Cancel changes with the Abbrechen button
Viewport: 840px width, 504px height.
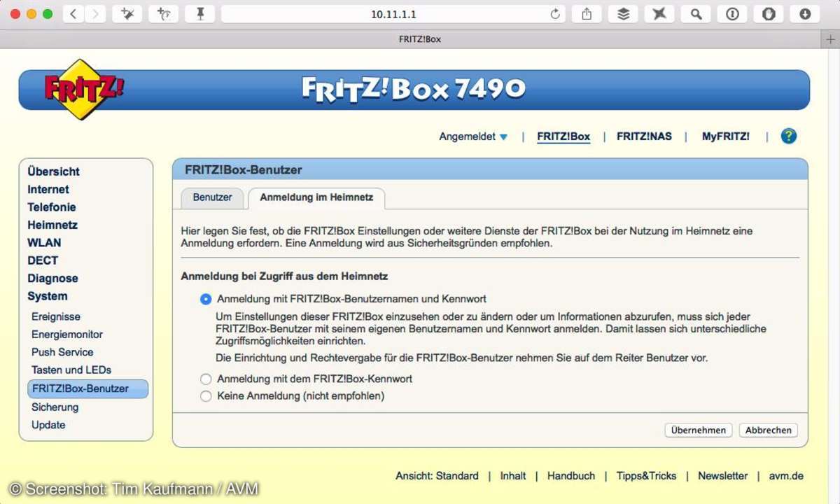pos(769,430)
